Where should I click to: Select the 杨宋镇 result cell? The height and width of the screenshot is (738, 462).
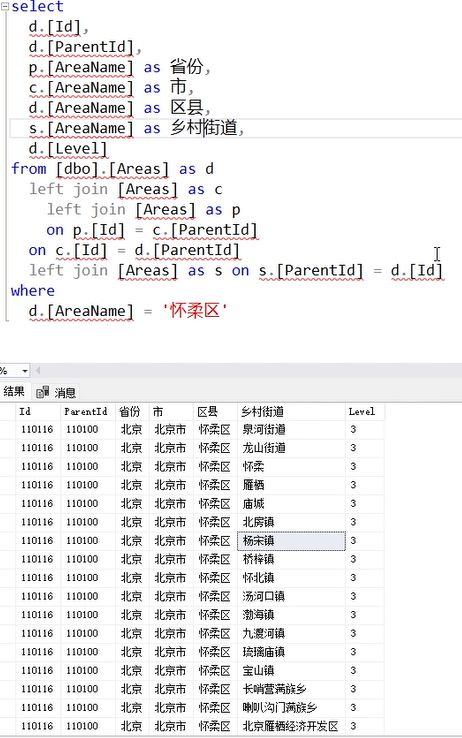291,541
